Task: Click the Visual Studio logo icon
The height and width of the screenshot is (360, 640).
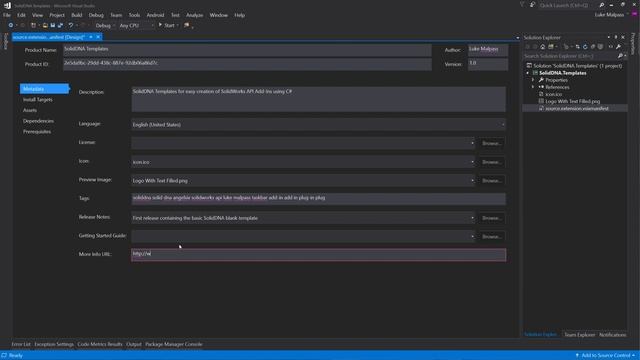Action: point(7,5)
